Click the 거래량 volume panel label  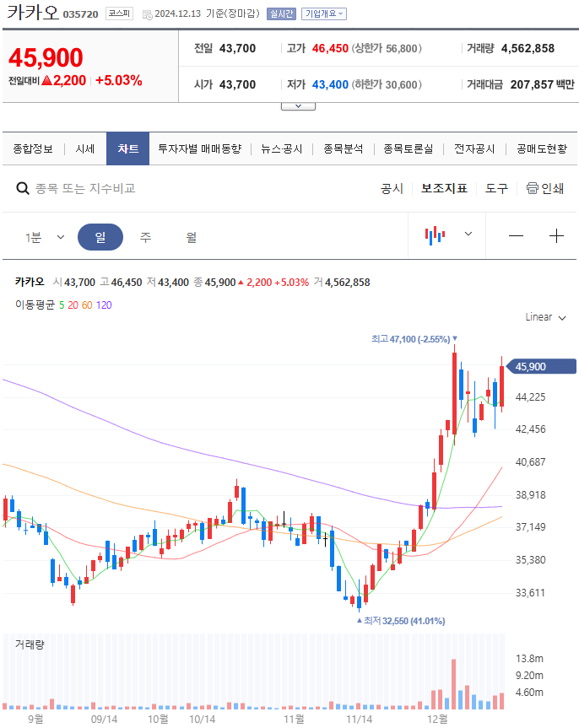[x=30, y=644]
